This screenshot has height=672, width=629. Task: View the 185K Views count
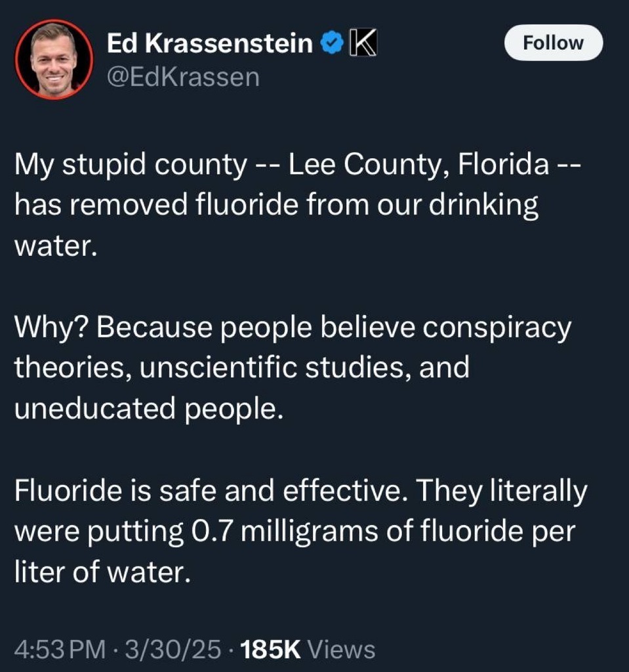(x=308, y=650)
